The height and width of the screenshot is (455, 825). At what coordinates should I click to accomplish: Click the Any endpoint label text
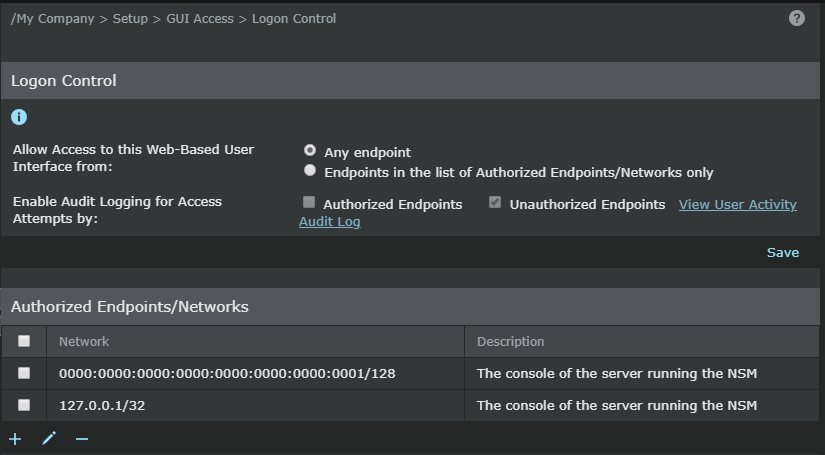(367, 153)
